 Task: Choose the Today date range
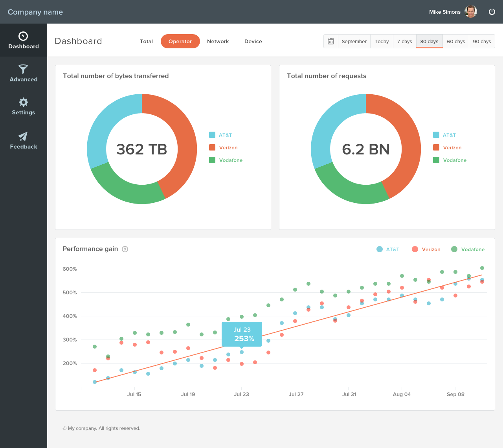pyautogui.click(x=382, y=41)
